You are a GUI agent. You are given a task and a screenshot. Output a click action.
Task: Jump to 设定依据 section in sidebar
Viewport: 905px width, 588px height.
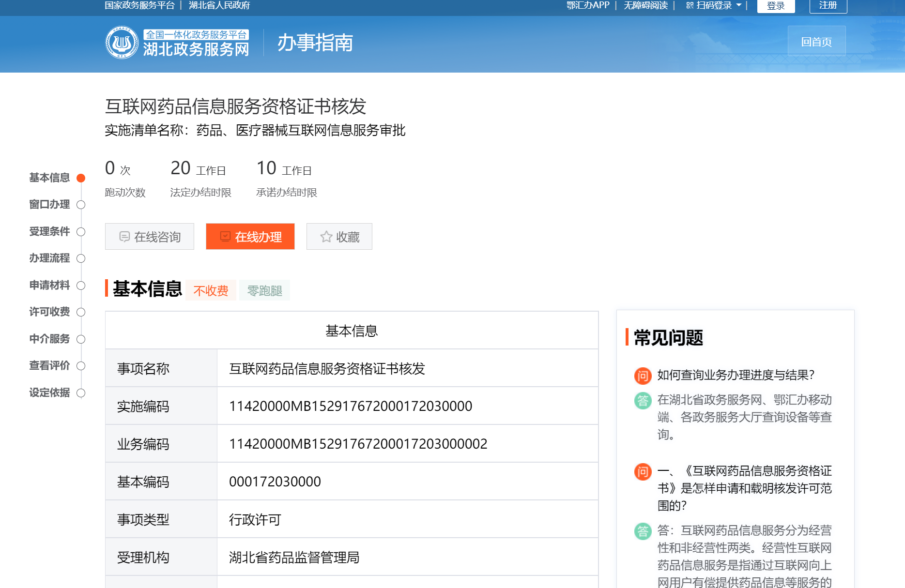click(x=49, y=392)
